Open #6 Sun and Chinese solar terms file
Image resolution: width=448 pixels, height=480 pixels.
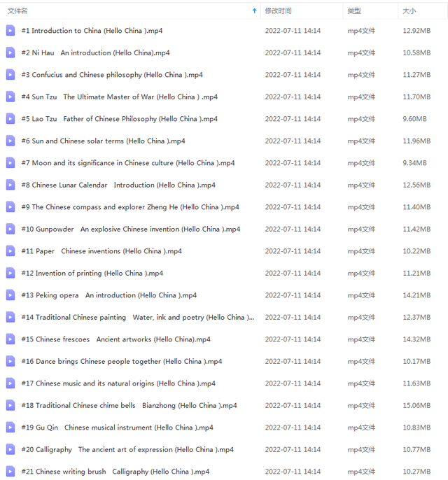click(x=103, y=141)
